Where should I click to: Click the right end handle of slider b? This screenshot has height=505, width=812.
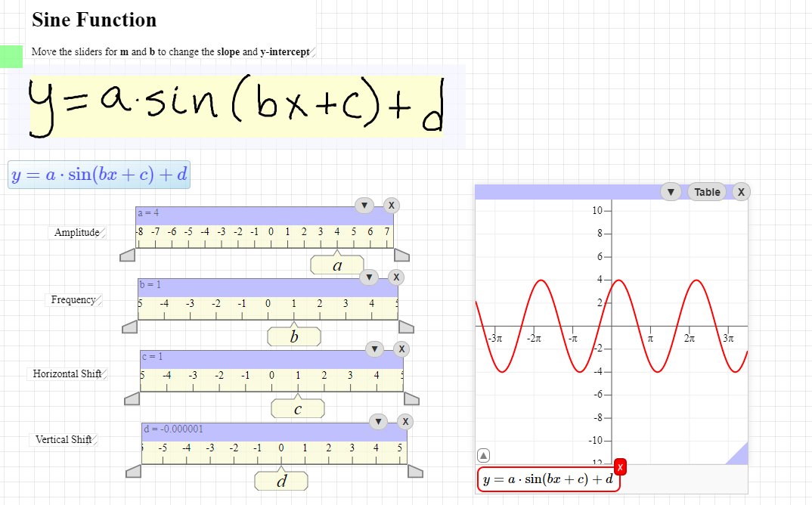point(406,327)
